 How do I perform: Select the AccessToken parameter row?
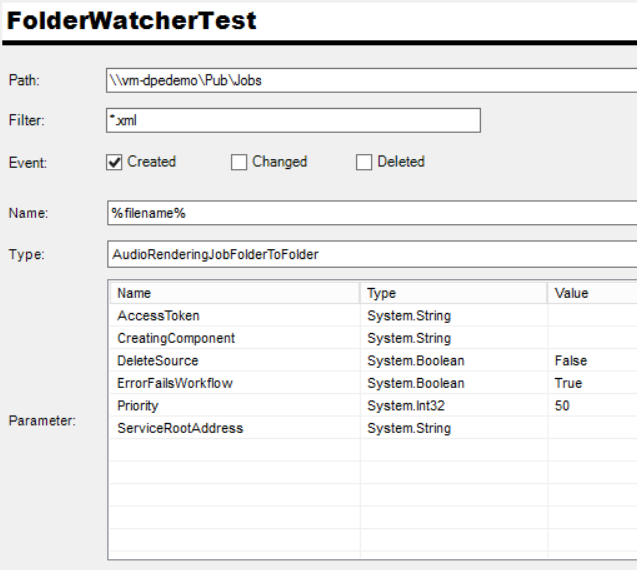158,316
